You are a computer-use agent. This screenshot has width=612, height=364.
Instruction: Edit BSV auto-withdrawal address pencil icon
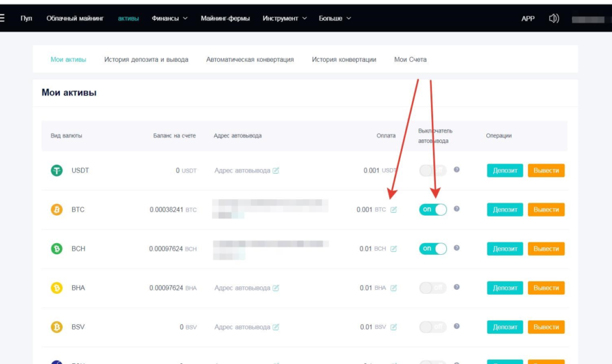click(276, 327)
